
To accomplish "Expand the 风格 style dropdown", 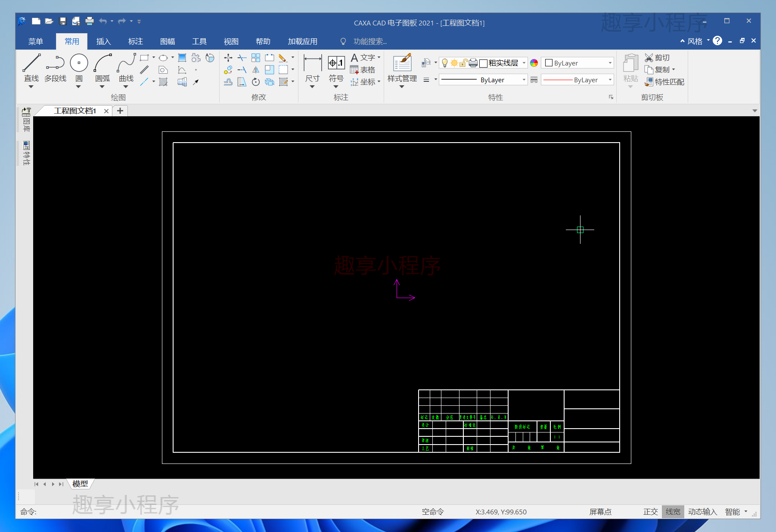I will [708, 40].
